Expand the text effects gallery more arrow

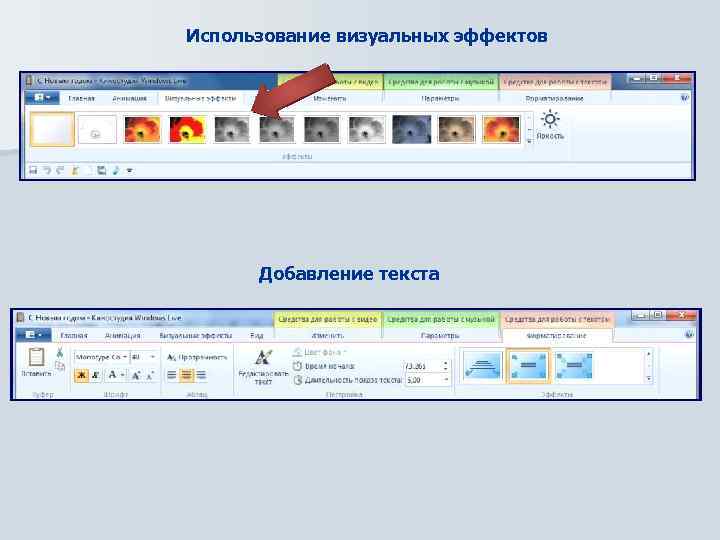648,379
